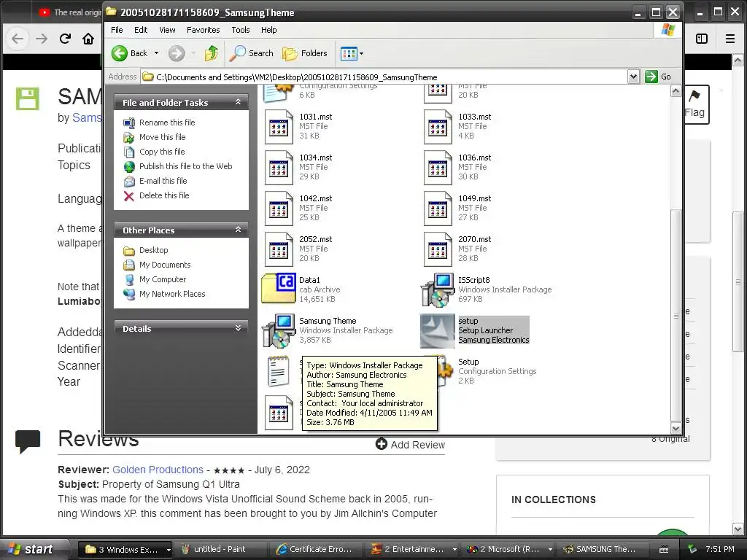Open the Tools menu

click(241, 30)
